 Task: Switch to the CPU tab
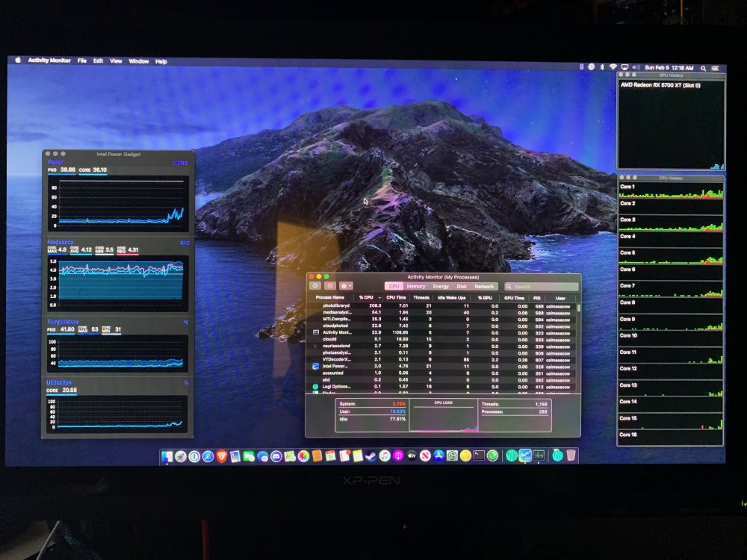pyautogui.click(x=394, y=286)
